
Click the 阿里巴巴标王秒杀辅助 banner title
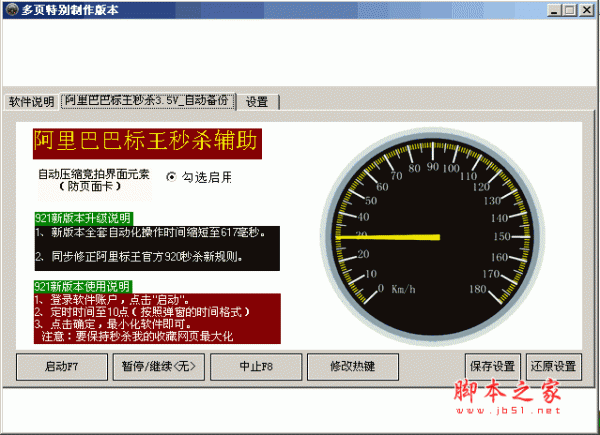point(147,143)
